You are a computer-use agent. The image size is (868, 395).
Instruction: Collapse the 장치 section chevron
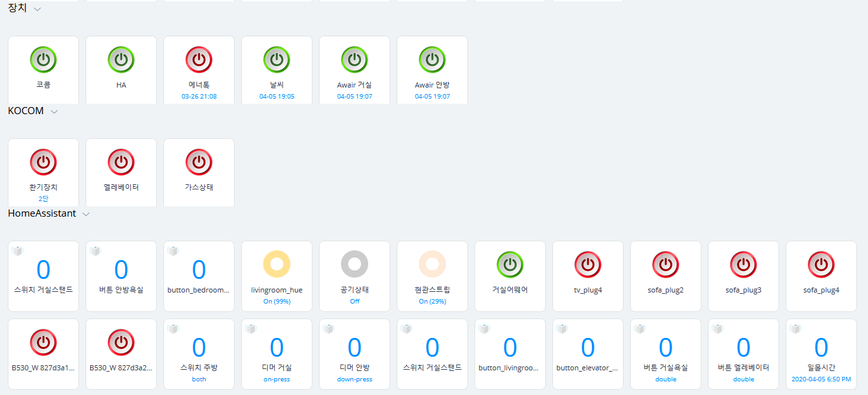tap(38, 9)
